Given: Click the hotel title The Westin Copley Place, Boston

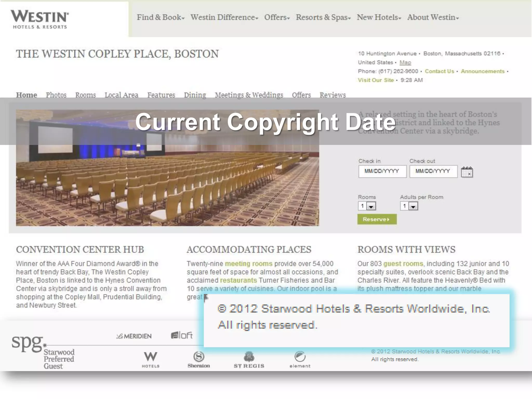Looking at the screenshot, I should point(117,54).
